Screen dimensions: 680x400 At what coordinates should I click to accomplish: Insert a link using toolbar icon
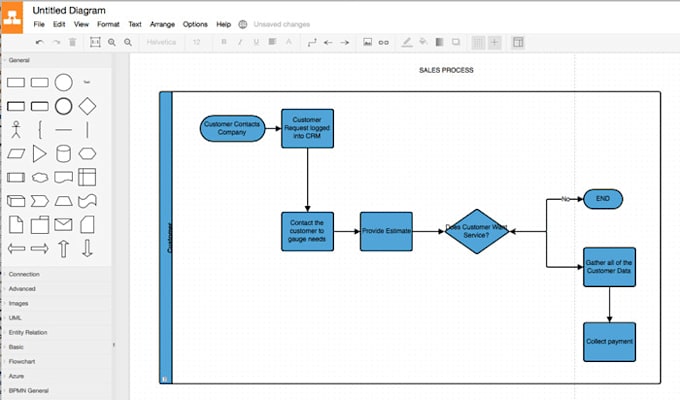[x=383, y=42]
